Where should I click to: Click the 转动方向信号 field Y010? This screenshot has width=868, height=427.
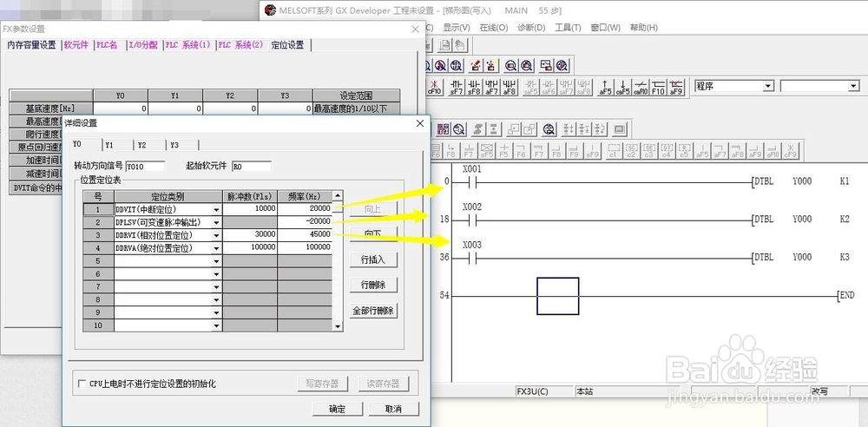145,166
